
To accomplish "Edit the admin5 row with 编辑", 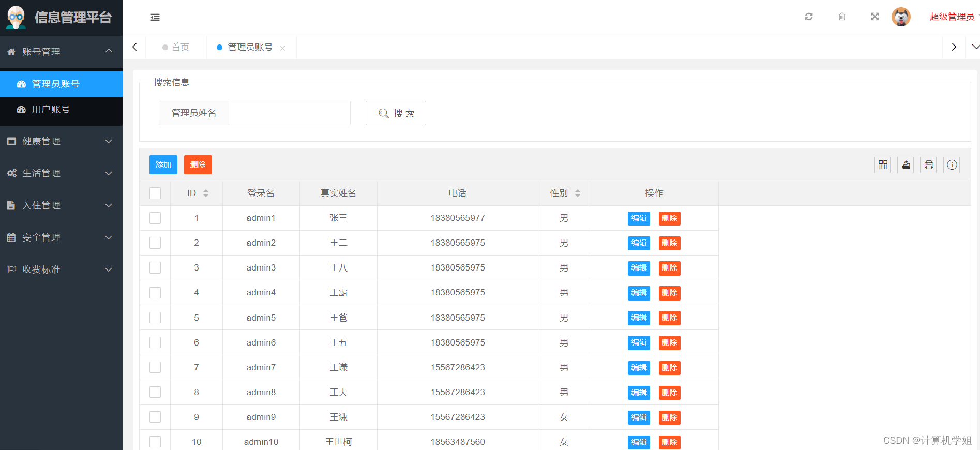I will tap(639, 318).
